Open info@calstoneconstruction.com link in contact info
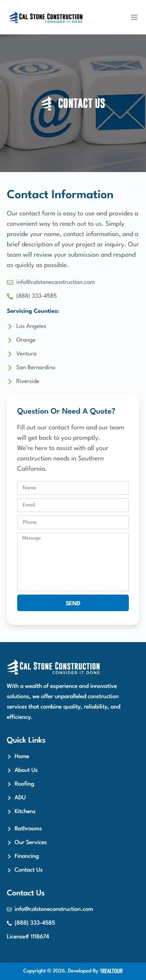The height and width of the screenshot is (980, 146). click(x=56, y=282)
